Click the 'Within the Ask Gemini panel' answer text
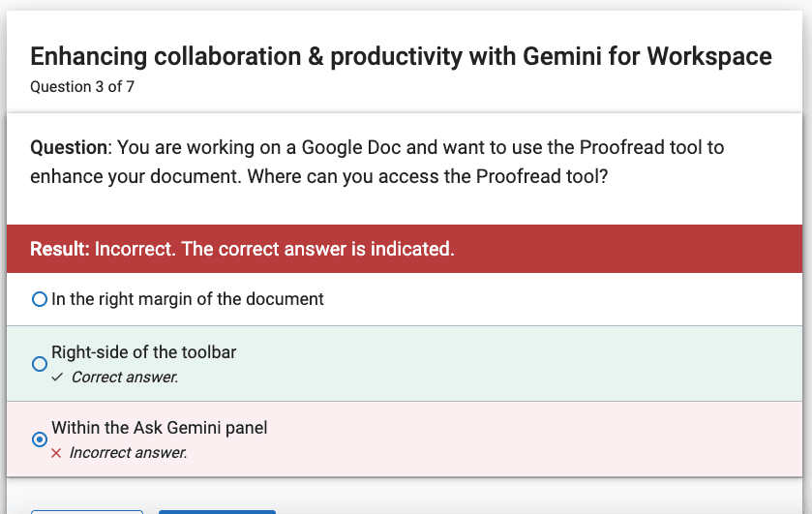The image size is (812, 514). point(160,428)
